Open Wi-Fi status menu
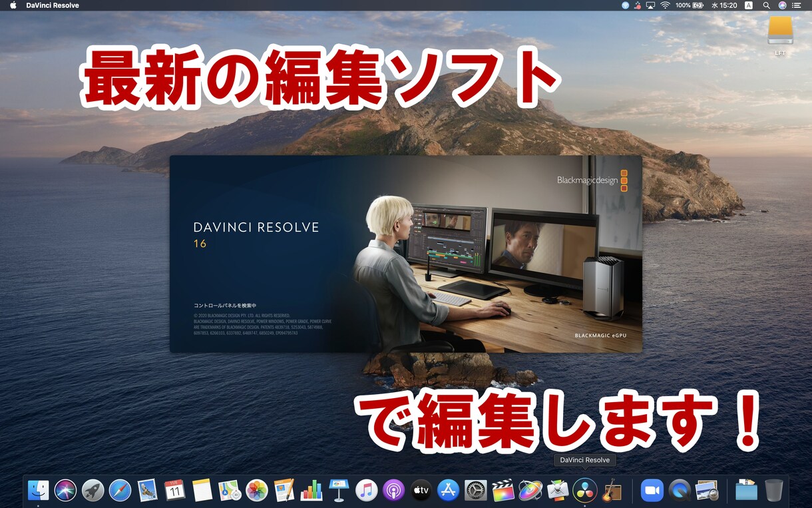812x508 pixels. [x=664, y=5]
